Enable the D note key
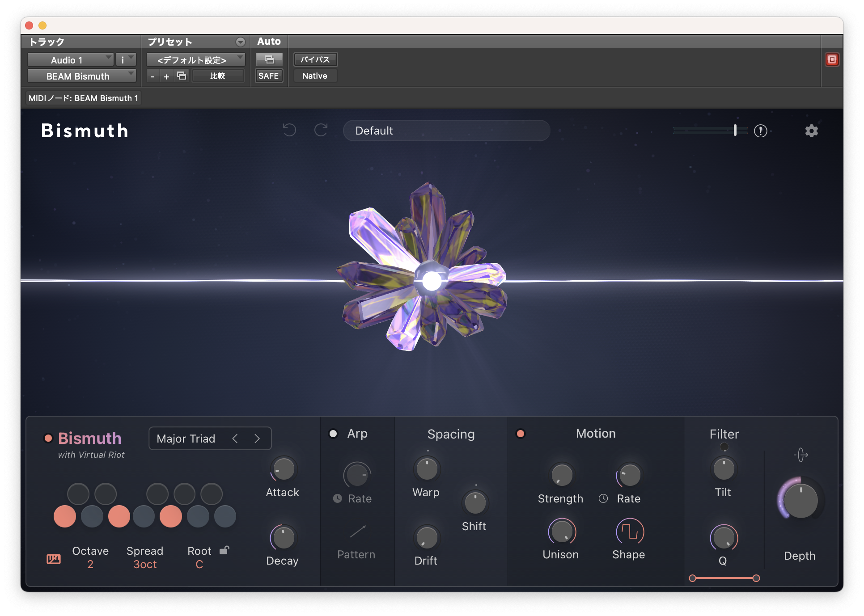Screen dimensions: 864x616 click(92, 516)
